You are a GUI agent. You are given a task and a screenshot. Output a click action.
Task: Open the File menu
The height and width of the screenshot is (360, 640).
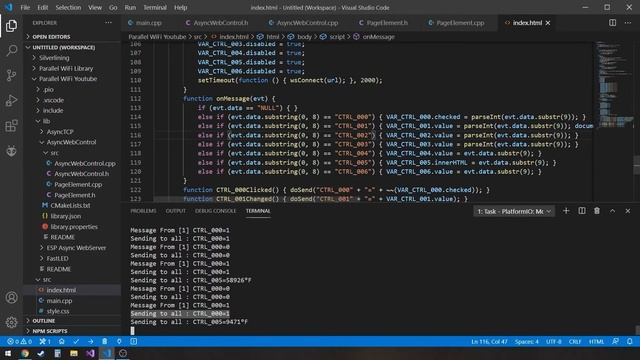pyautogui.click(x=25, y=7)
